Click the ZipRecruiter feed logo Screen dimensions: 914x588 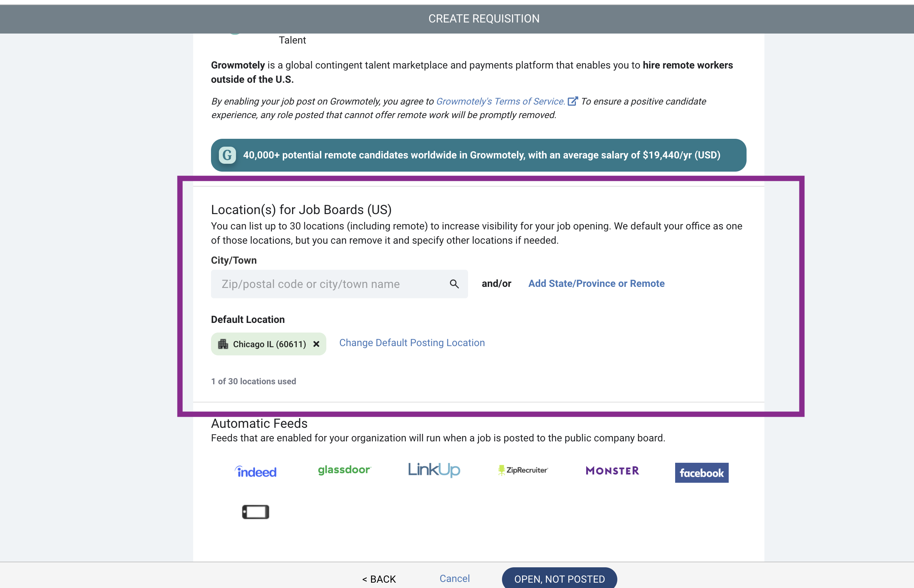[523, 470]
